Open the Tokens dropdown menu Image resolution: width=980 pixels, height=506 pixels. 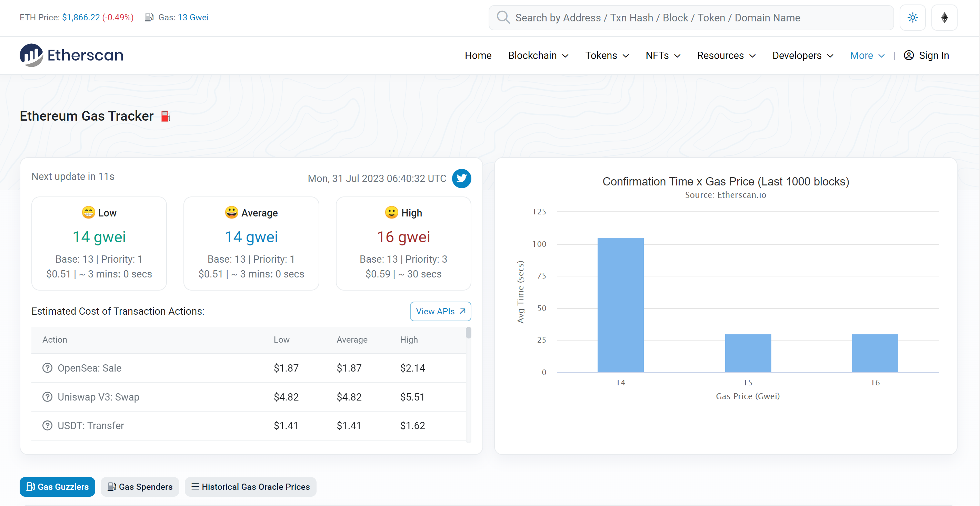607,55
